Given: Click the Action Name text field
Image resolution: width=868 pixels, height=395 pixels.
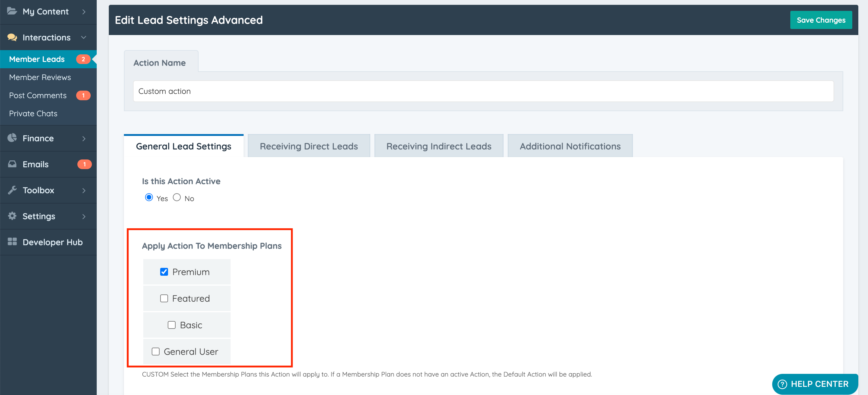Looking at the screenshot, I should [483, 91].
